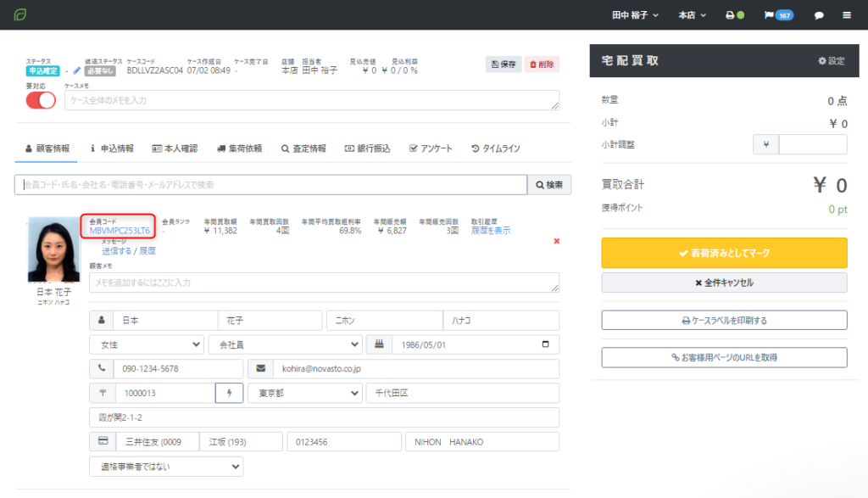Open the chat bubble icon in header
The width and height of the screenshot is (868, 498).
pyautogui.click(x=819, y=15)
